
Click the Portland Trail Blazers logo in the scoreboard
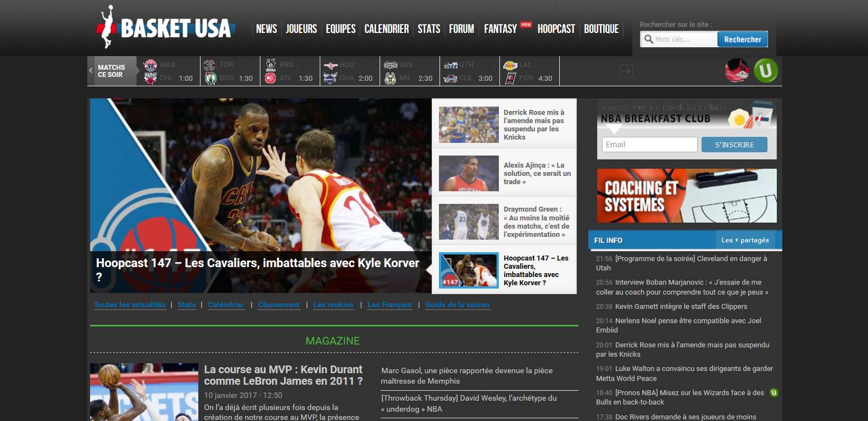point(510,78)
